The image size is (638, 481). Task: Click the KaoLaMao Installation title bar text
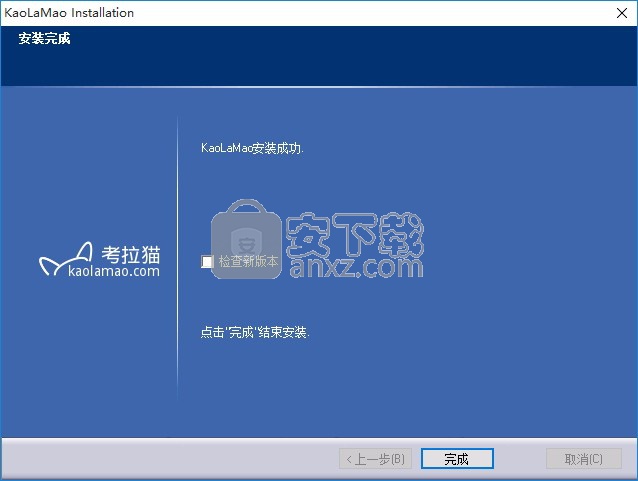[69, 13]
